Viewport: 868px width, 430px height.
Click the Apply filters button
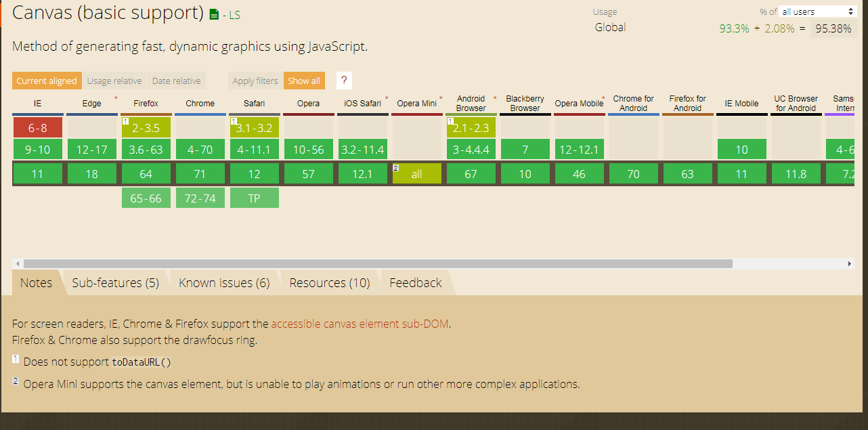tap(255, 81)
